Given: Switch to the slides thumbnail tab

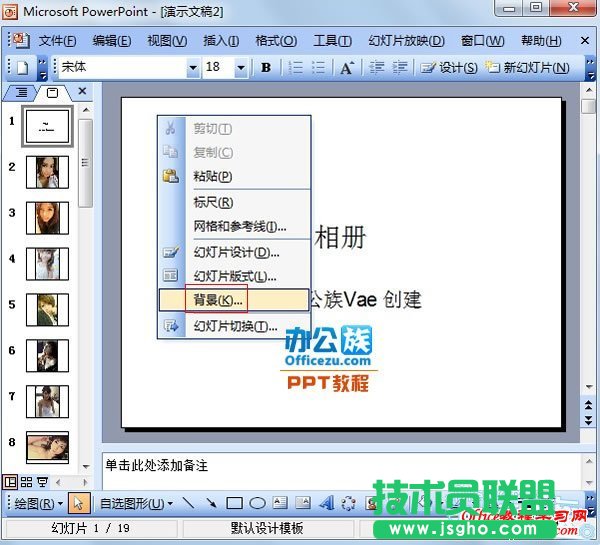Looking at the screenshot, I should point(53,92).
